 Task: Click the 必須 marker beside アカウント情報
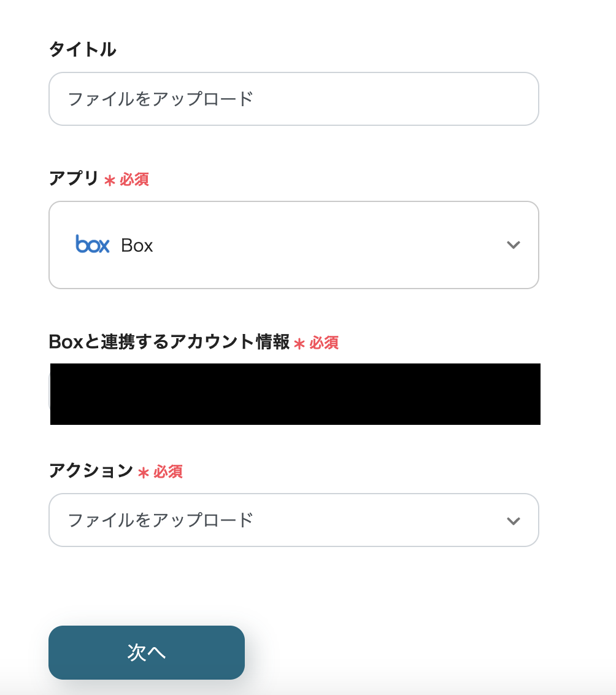click(324, 343)
